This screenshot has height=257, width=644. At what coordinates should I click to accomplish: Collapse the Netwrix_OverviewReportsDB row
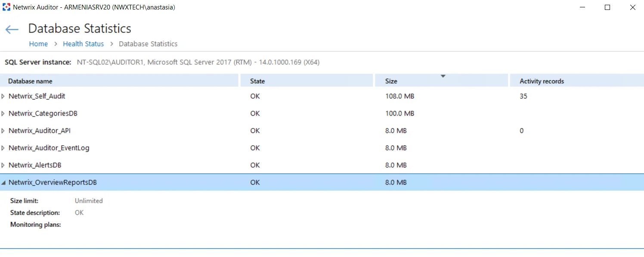click(x=3, y=182)
